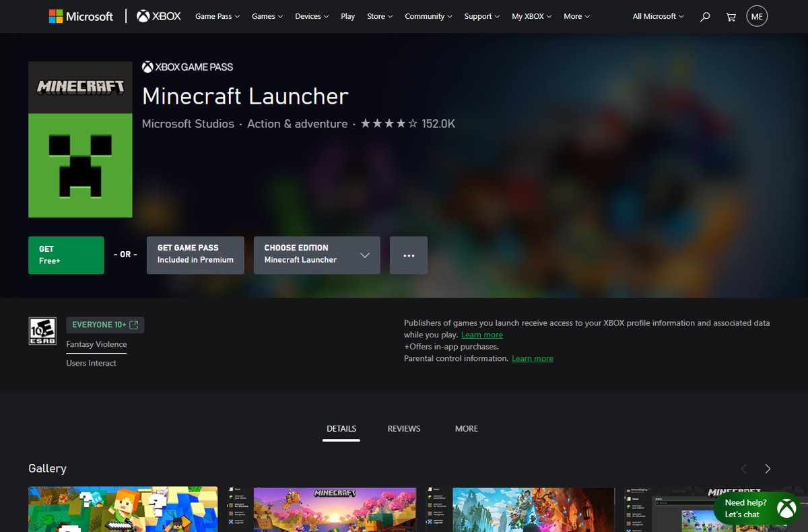Expand the Community menu
This screenshot has height=532, width=808.
[x=429, y=16]
